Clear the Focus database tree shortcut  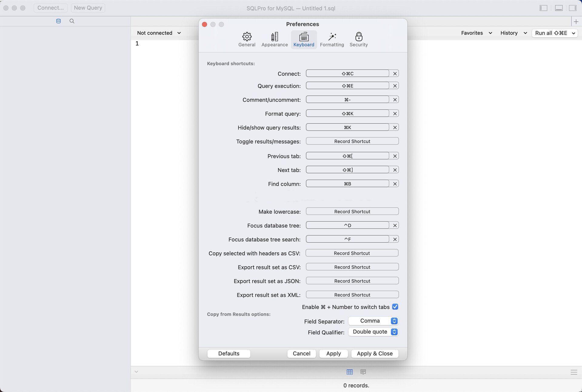pyautogui.click(x=395, y=225)
